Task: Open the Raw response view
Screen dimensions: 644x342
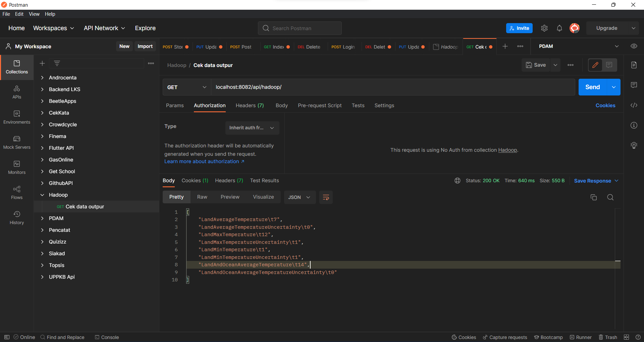Action: pos(202,197)
